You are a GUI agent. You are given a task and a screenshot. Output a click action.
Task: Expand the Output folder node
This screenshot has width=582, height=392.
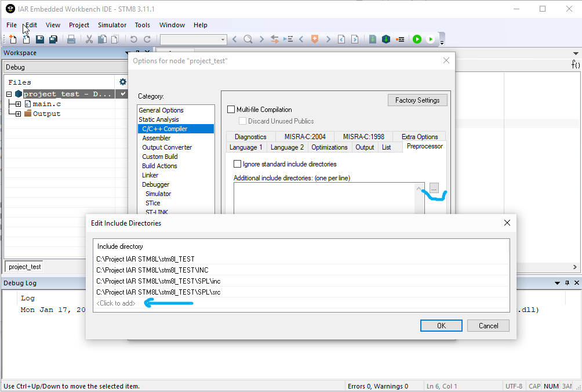click(x=18, y=114)
